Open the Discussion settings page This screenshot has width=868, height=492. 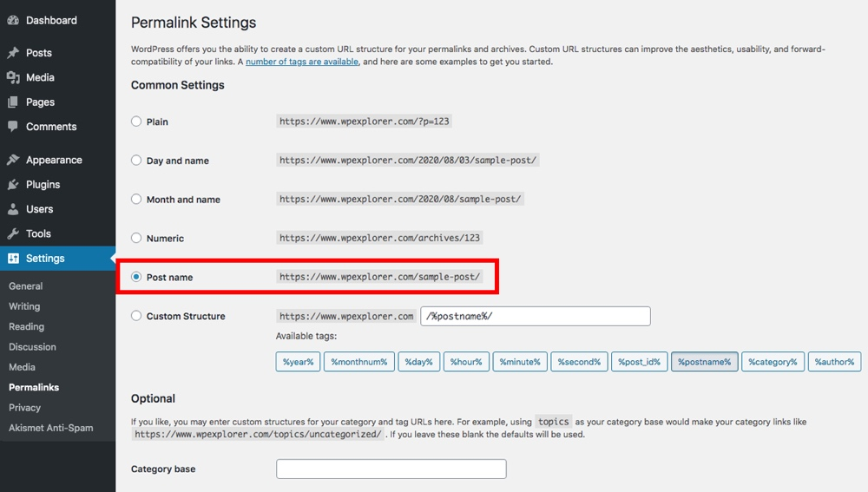(32, 347)
